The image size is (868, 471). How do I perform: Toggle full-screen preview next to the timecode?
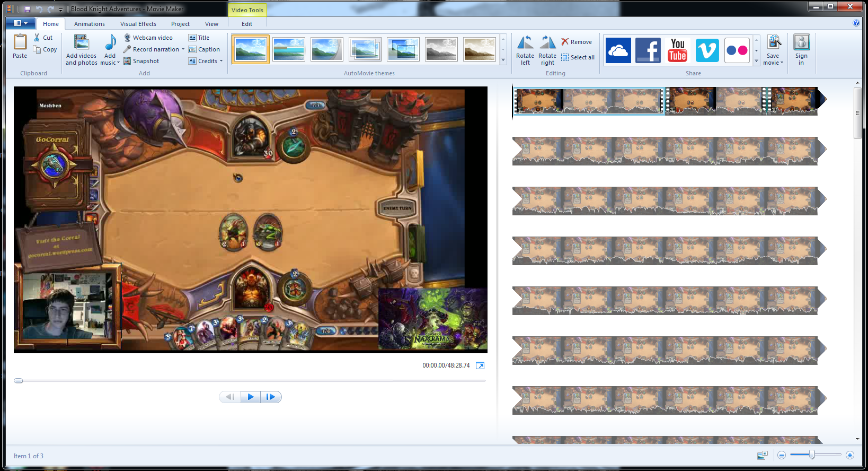pos(480,365)
